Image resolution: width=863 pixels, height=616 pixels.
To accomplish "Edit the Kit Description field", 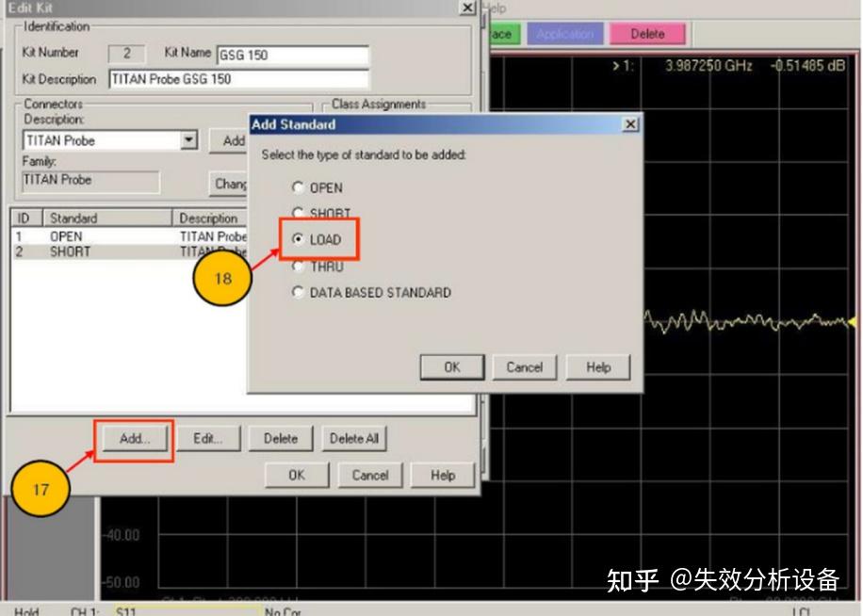I will (238, 79).
